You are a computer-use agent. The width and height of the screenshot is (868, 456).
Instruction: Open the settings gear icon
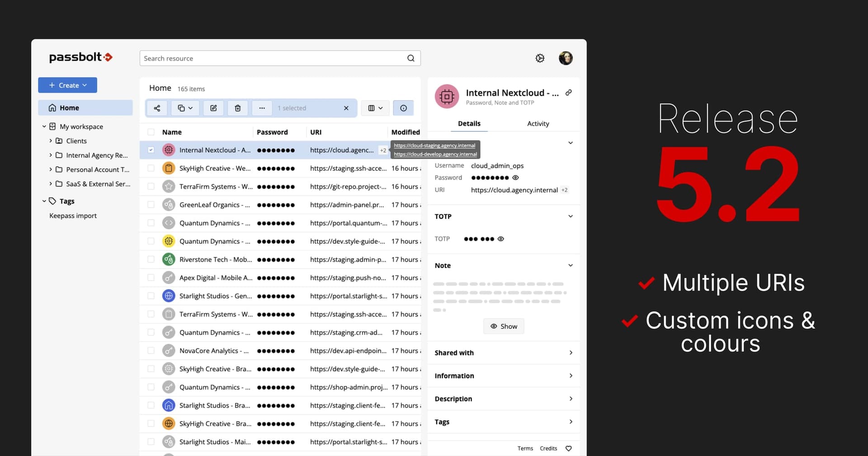540,58
